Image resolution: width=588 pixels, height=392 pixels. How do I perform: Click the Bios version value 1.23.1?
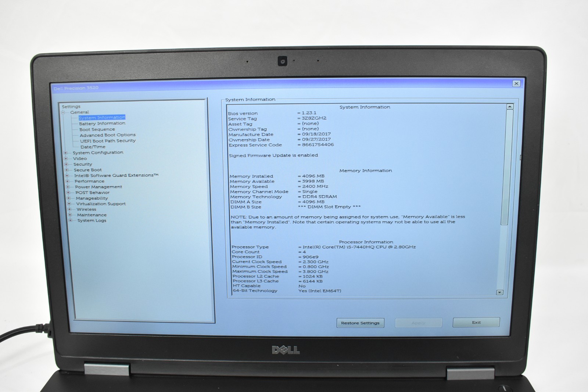309,113
